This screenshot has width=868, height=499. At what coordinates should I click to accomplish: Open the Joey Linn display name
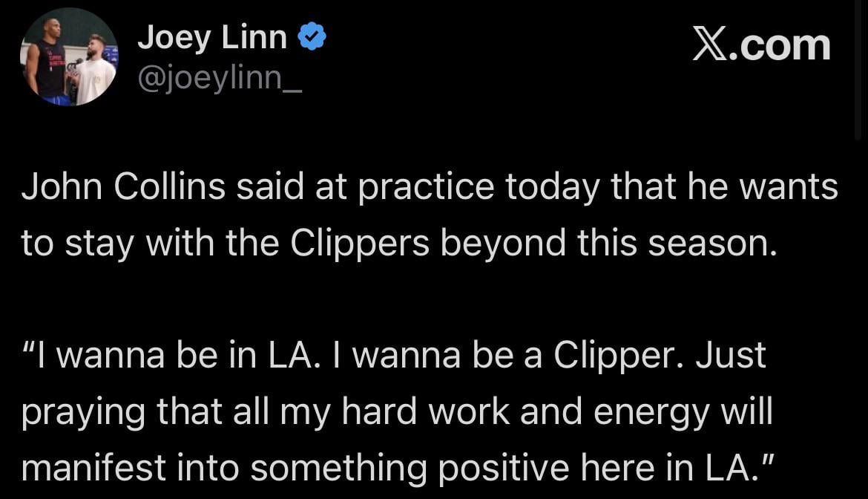click(214, 36)
